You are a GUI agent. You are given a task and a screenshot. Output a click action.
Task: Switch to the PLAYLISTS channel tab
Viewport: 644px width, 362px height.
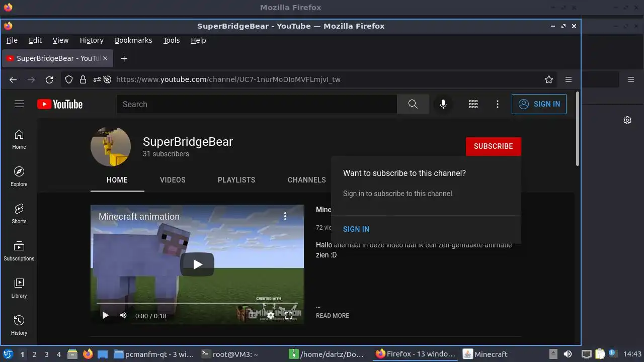pos(236,180)
